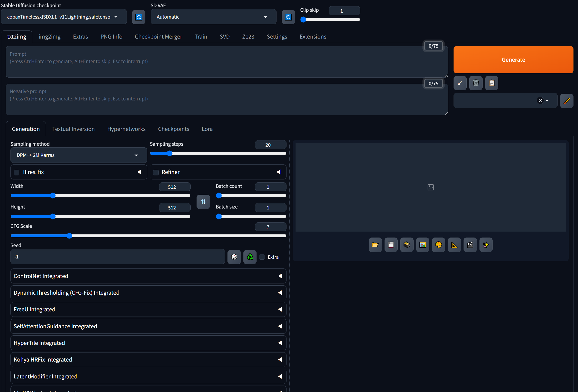Image resolution: width=578 pixels, height=392 pixels.
Task: Click the green recycle reuse seed icon
Action: tap(250, 257)
